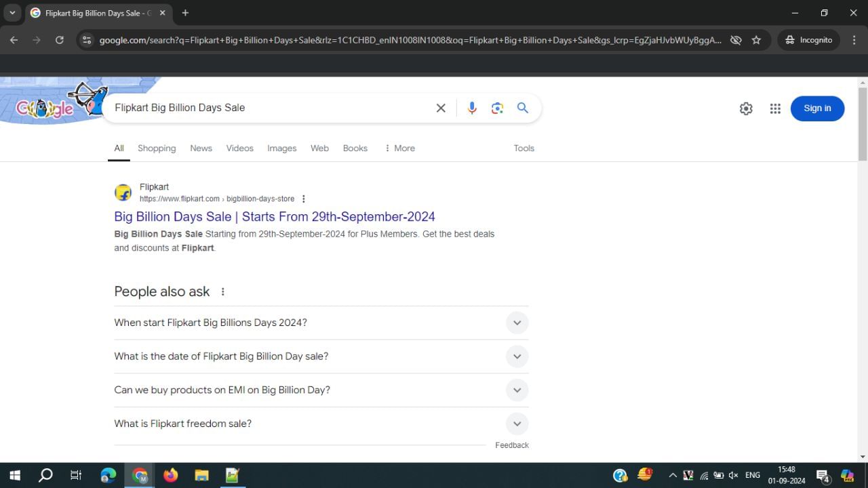
Task: Open the Google apps grid icon
Action: 775,108
